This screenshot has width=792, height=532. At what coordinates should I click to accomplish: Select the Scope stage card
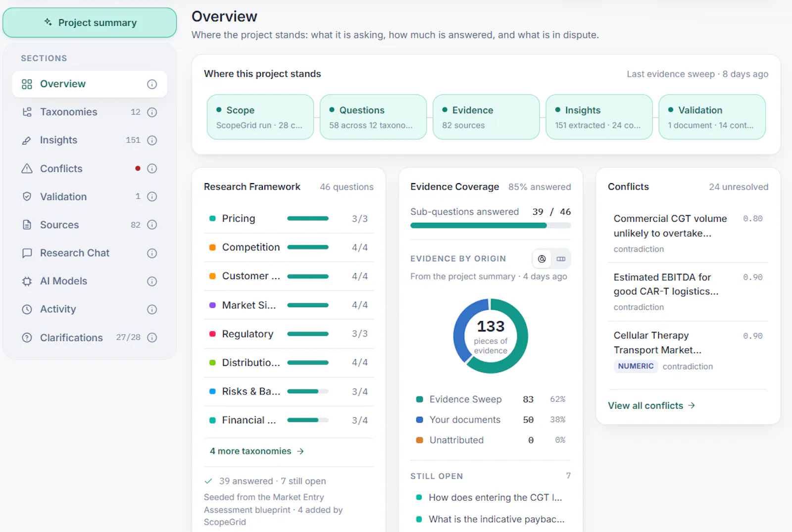tap(260, 117)
